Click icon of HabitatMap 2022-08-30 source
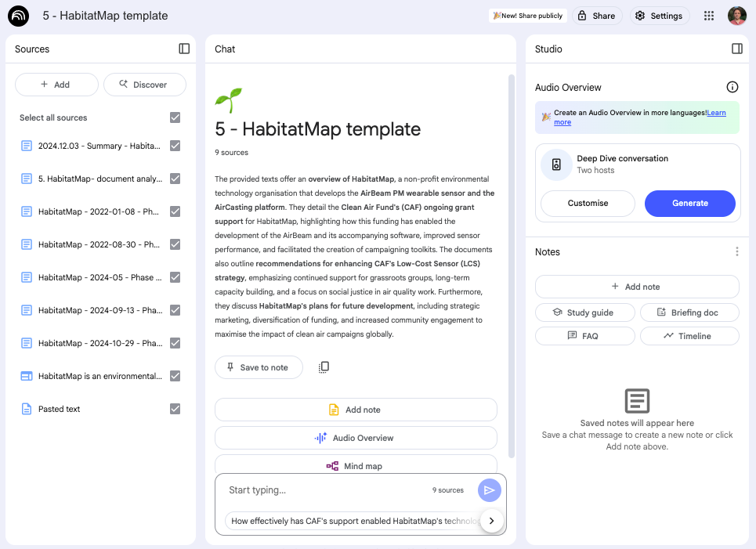This screenshot has height=549, width=756. (x=27, y=244)
